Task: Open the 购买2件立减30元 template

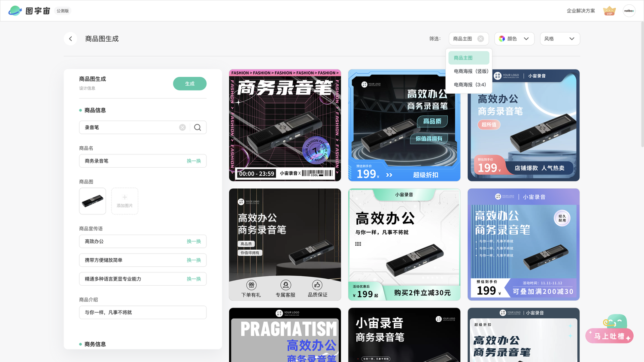Action: tap(404, 244)
